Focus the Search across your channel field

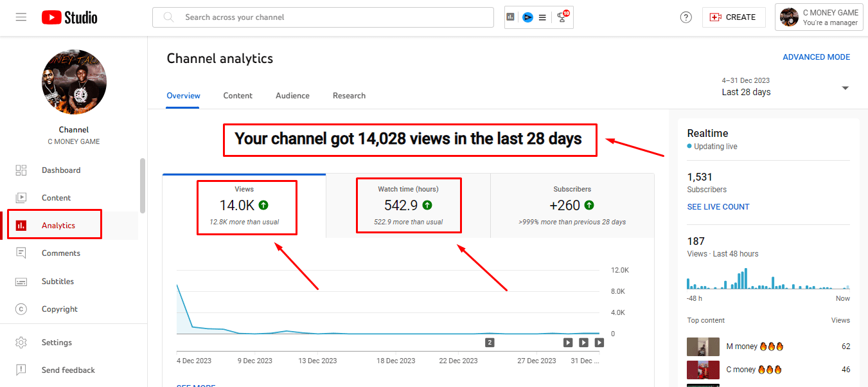point(323,17)
